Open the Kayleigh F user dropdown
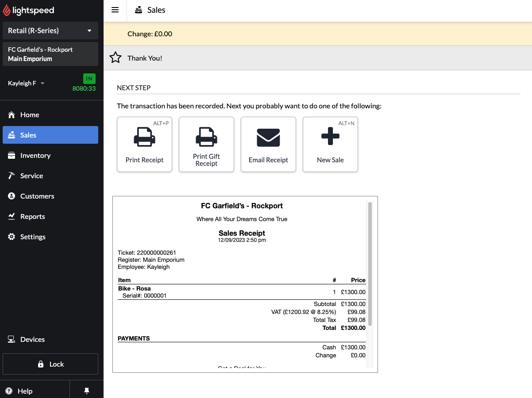This screenshot has width=532, height=398. (x=26, y=83)
